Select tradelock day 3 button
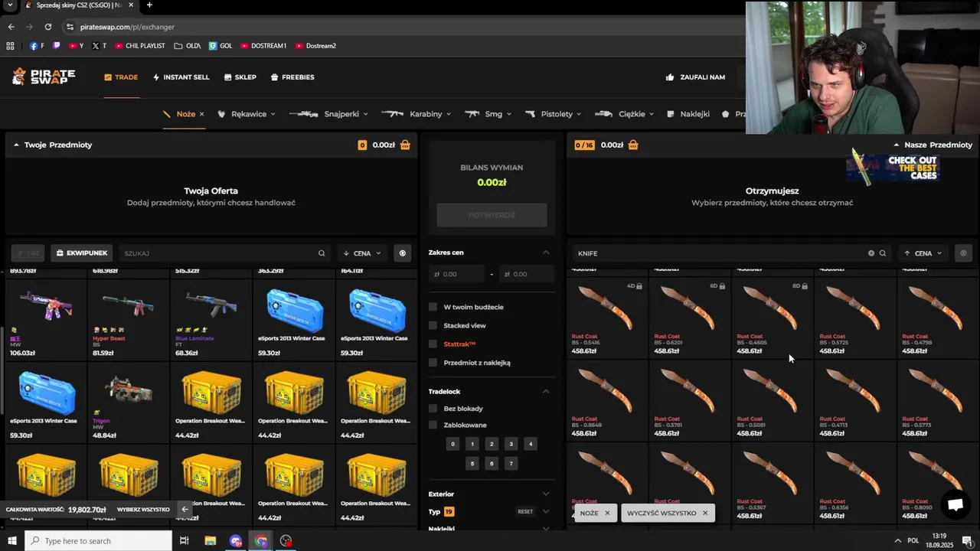980x551 pixels. (511, 444)
